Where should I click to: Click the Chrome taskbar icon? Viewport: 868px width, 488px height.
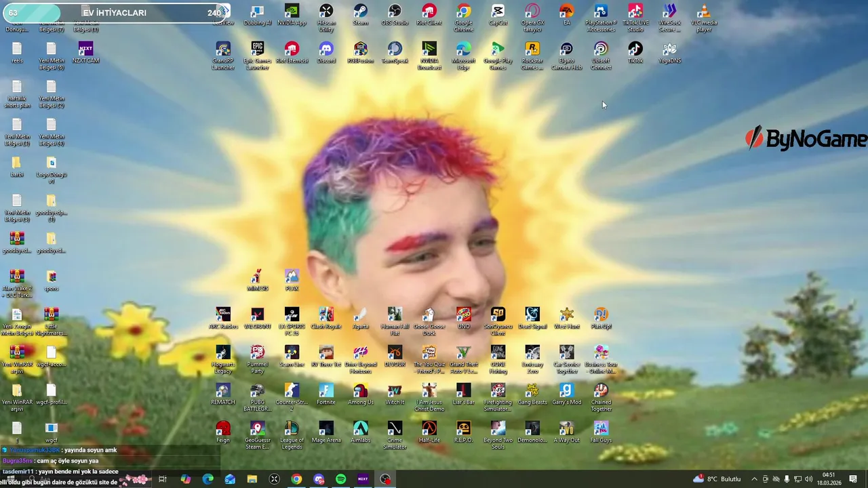296,479
